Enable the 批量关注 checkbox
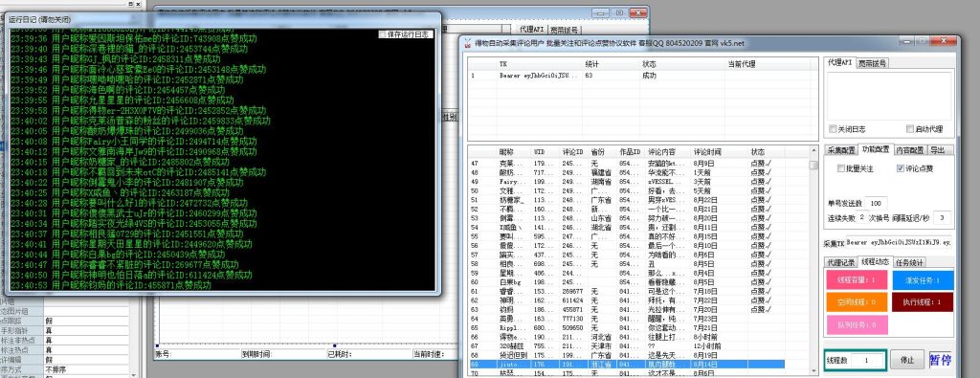The image size is (980, 378). pos(855,168)
